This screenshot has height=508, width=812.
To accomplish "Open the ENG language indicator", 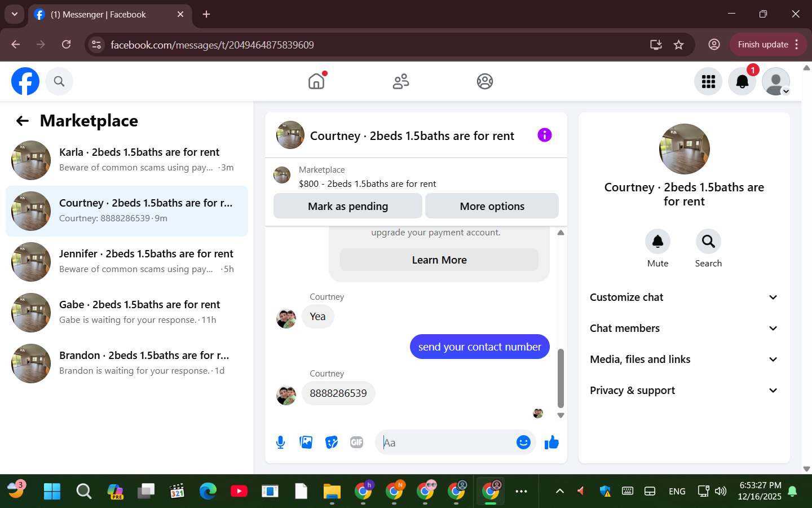I will click(x=677, y=491).
